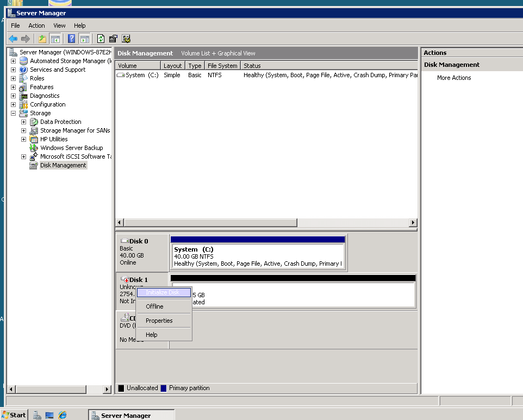Image resolution: width=523 pixels, height=420 pixels.
Task: Click the Properties toolbar icon beside Refresh
Action: [114, 39]
